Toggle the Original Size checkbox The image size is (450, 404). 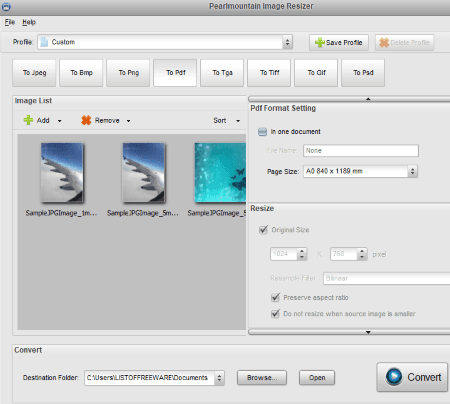click(x=263, y=230)
